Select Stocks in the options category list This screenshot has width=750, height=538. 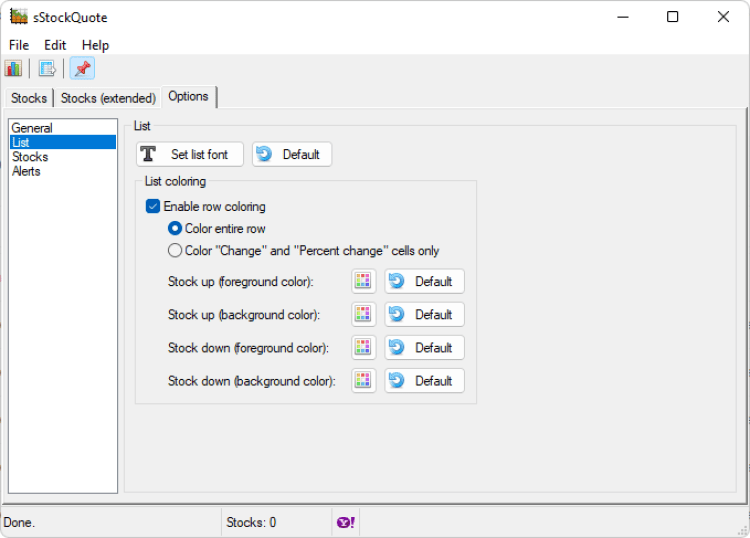(x=30, y=156)
